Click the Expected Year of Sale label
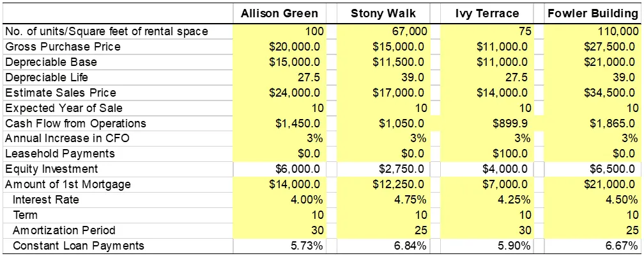This screenshot has height=256, width=644. pyautogui.click(x=63, y=108)
